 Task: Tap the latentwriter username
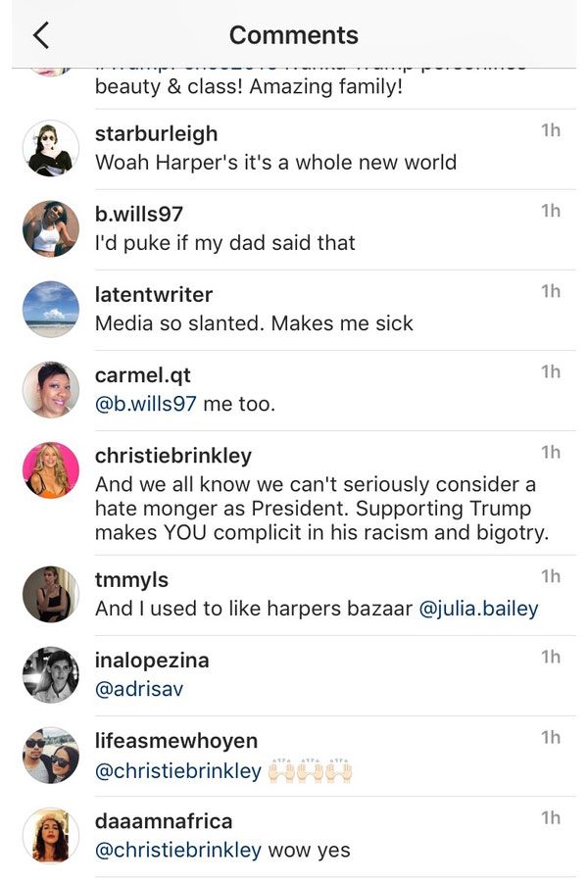154,295
